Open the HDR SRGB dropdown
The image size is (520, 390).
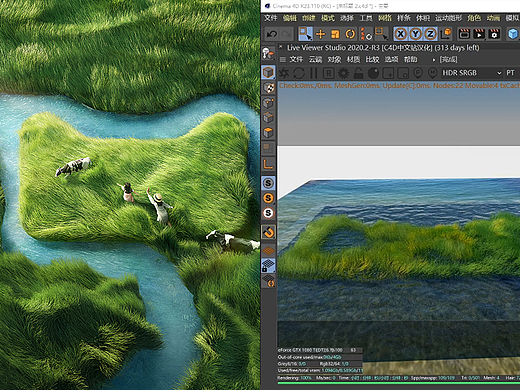pyautogui.click(x=471, y=73)
